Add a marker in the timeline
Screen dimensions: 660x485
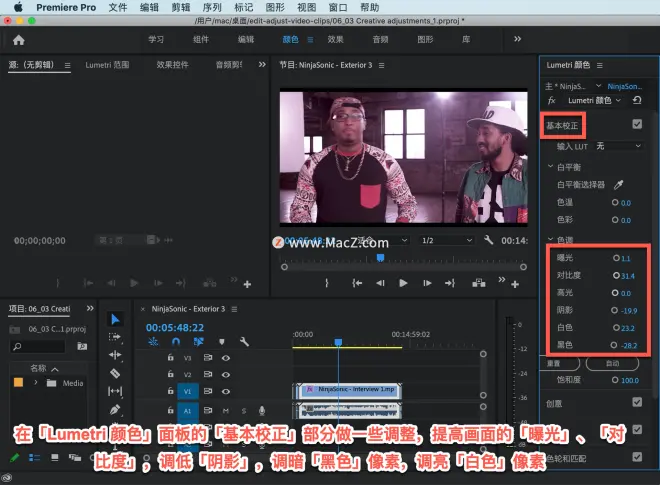[x=222, y=341]
